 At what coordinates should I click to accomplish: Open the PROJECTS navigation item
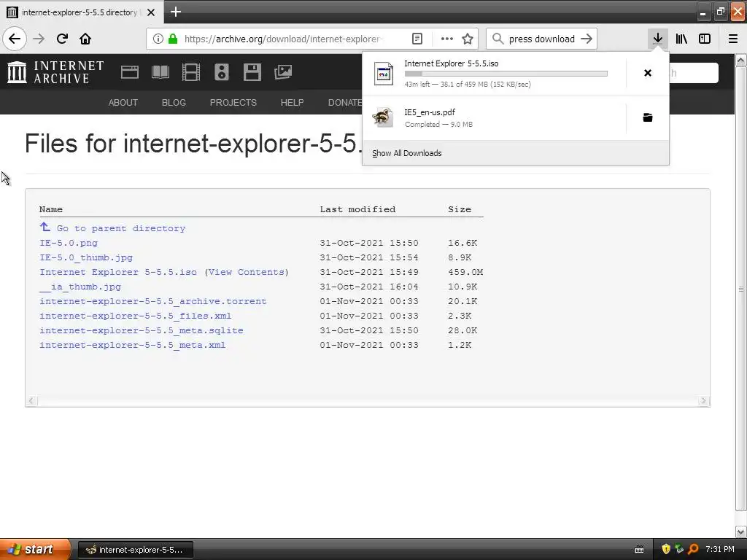[x=233, y=102]
